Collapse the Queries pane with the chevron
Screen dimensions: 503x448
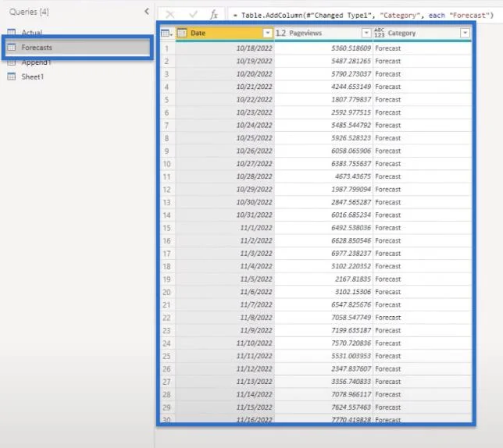pos(147,12)
